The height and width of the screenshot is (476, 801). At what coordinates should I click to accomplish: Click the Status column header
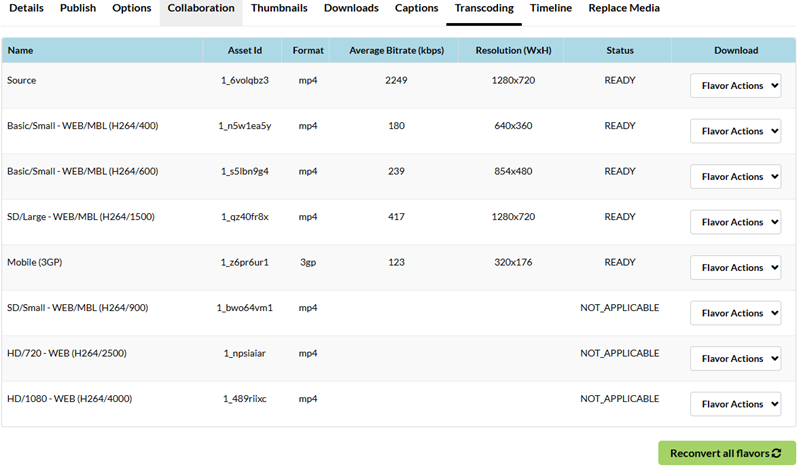pyautogui.click(x=620, y=50)
